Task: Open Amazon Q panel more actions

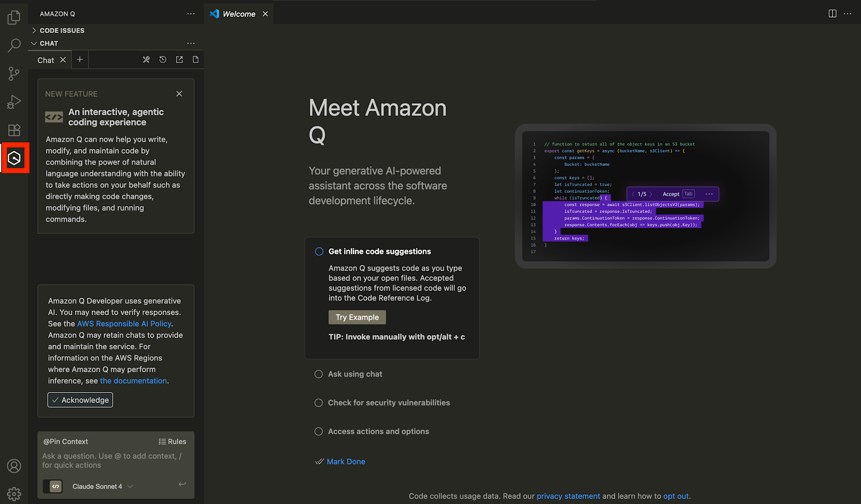Action: tap(191, 14)
